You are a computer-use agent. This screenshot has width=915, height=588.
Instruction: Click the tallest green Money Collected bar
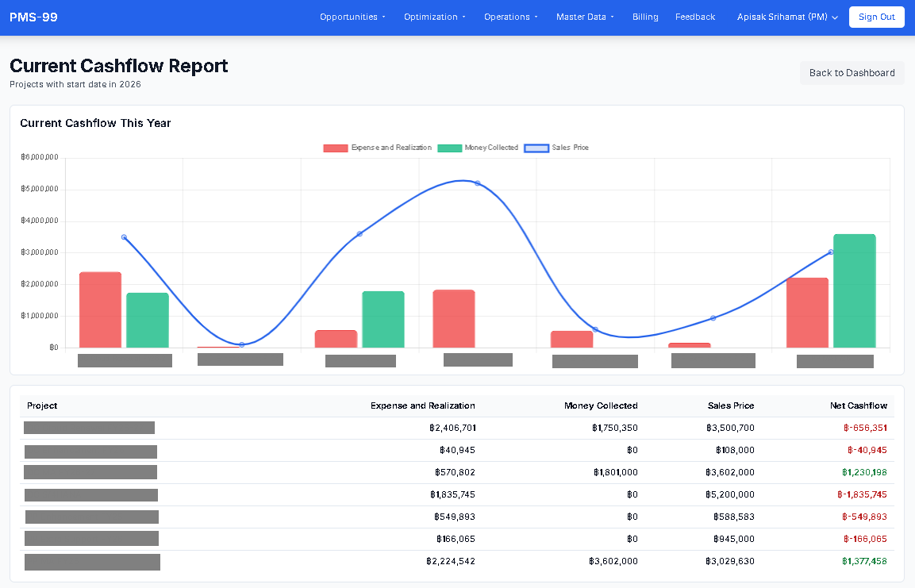pos(854,290)
